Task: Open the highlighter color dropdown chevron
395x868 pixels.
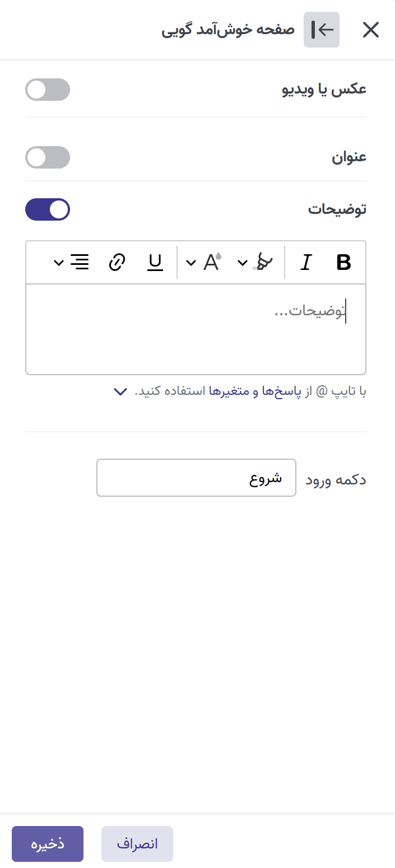Action: 241,262
